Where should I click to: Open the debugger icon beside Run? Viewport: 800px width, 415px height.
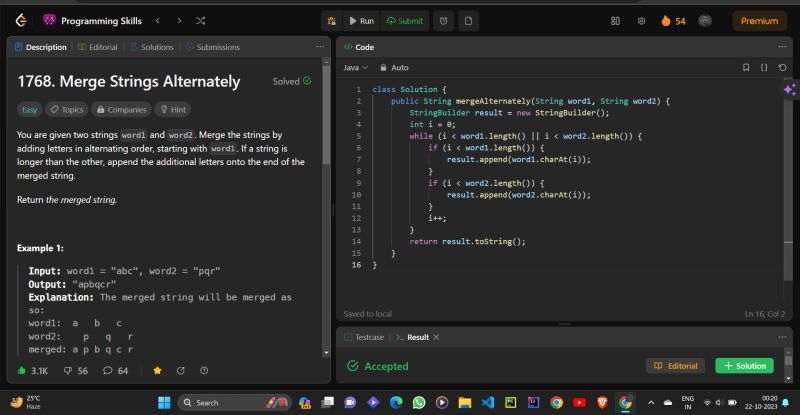point(332,21)
